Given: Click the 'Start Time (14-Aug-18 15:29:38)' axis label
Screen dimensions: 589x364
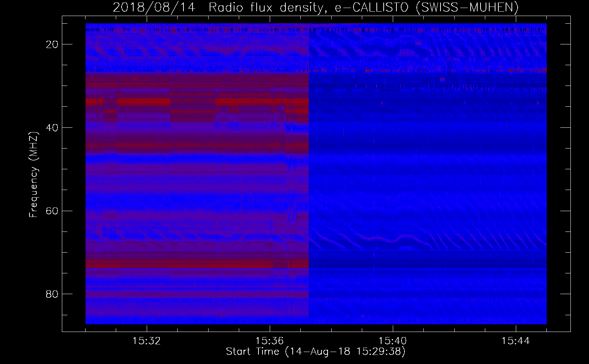Looking at the screenshot, I should tap(316, 352).
